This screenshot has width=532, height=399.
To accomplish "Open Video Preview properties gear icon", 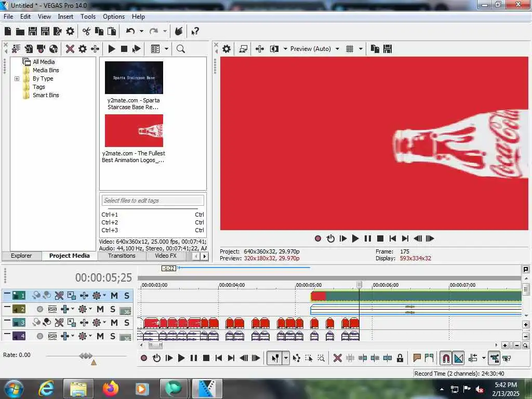I will [227, 49].
